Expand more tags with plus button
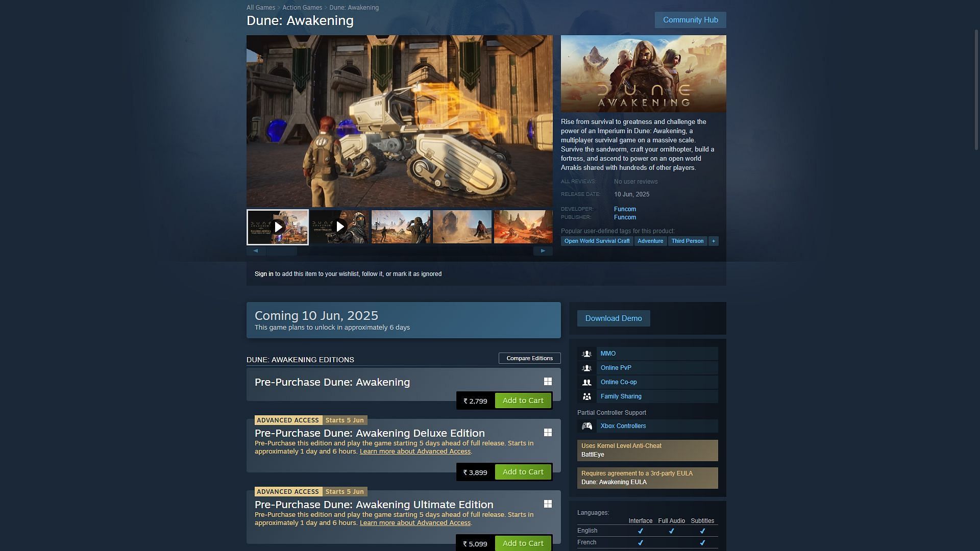Image resolution: width=980 pixels, height=551 pixels. (714, 241)
